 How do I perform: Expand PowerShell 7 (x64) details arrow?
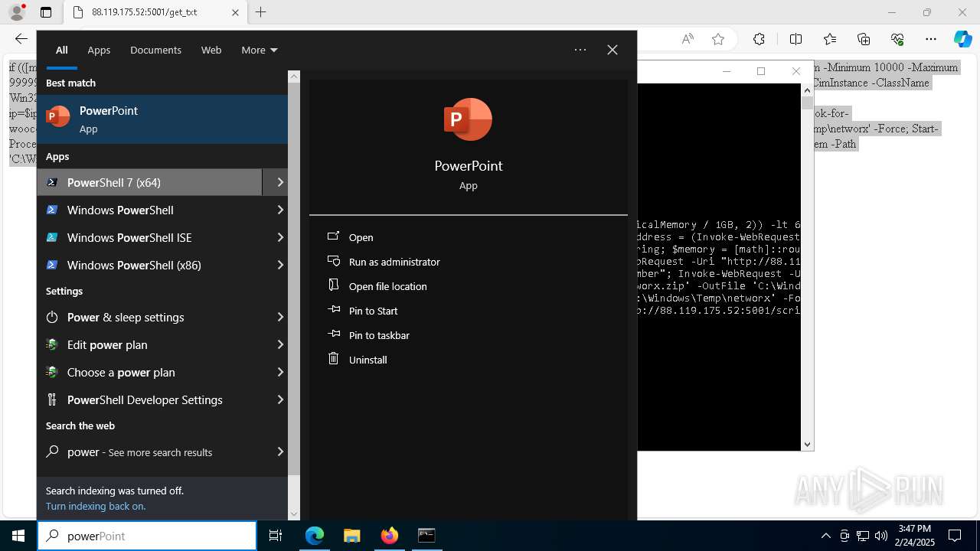(280, 182)
